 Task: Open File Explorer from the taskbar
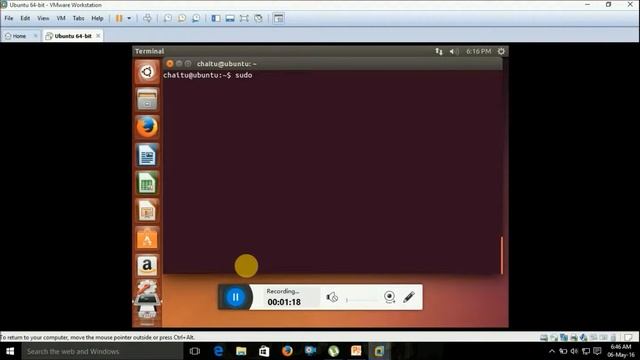(241, 351)
